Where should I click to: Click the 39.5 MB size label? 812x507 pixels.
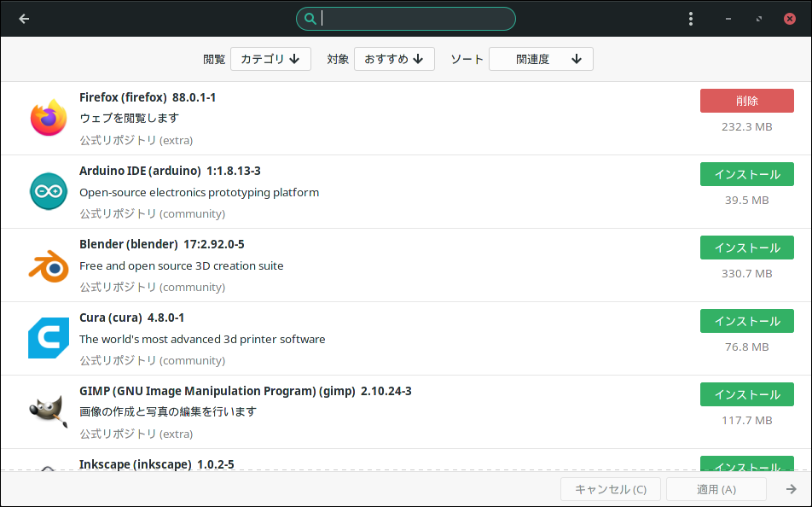click(747, 200)
